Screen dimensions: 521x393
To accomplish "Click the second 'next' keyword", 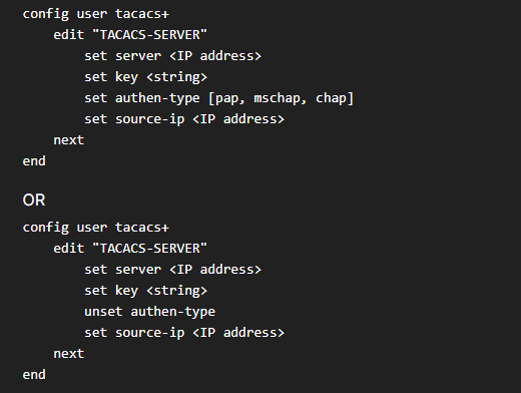I will pyautogui.click(x=69, y=354).
